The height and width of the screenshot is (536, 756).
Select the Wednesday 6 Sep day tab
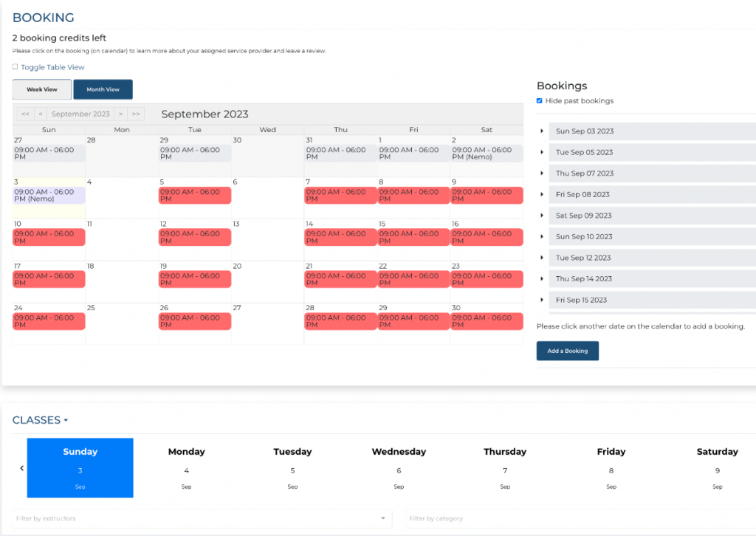pyautogui.click(x=399, y=468)
